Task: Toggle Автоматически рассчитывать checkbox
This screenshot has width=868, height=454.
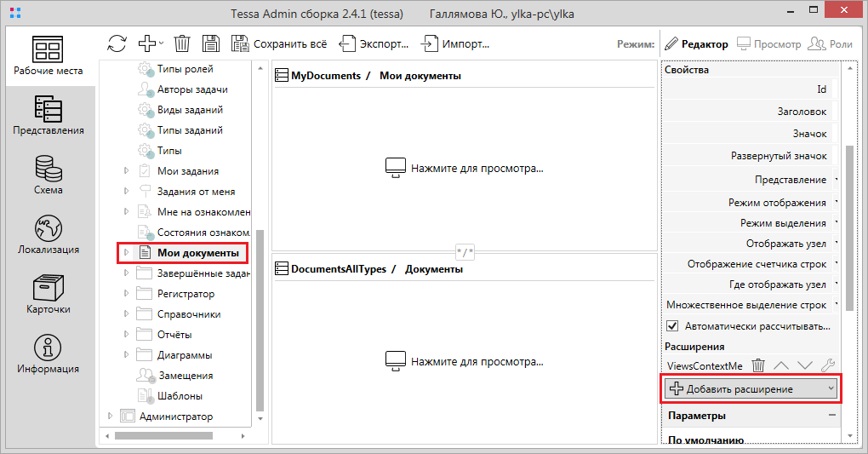Action: [x=672, y=326]
